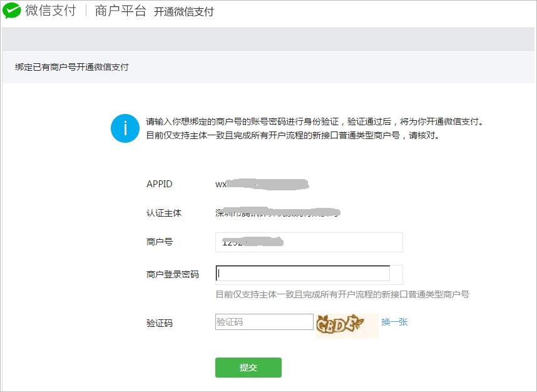Click the 认证主体 field label
The height and width of the screenshot is (392, 537).
[x=163, y=213]
